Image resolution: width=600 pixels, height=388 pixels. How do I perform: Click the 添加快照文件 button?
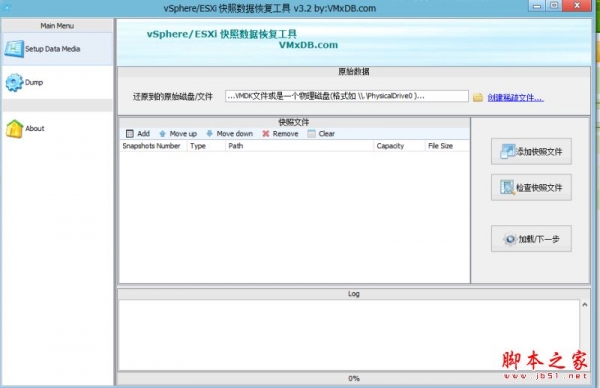[531, 152]
